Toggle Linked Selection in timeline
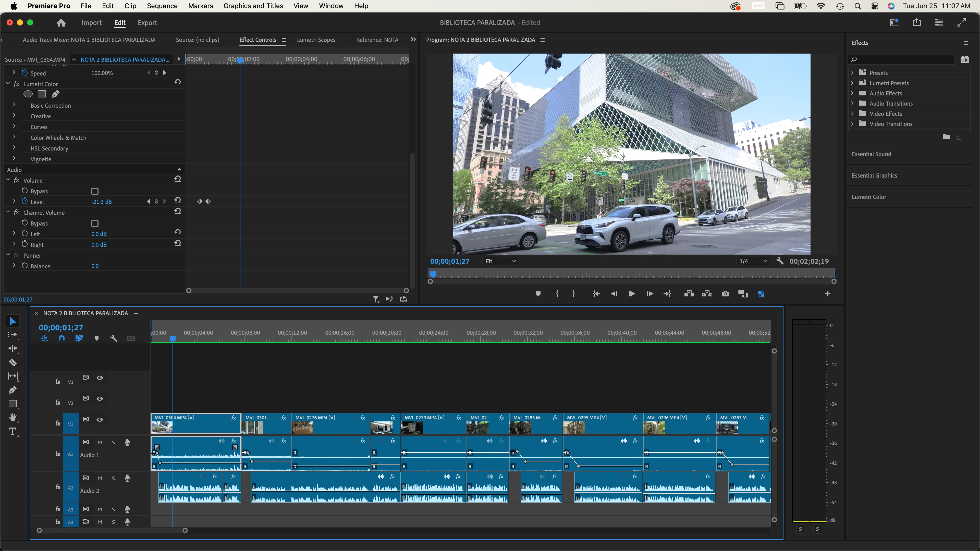This screenshot has width=980, height=551. pyautogui.click(x=79, y=338)
